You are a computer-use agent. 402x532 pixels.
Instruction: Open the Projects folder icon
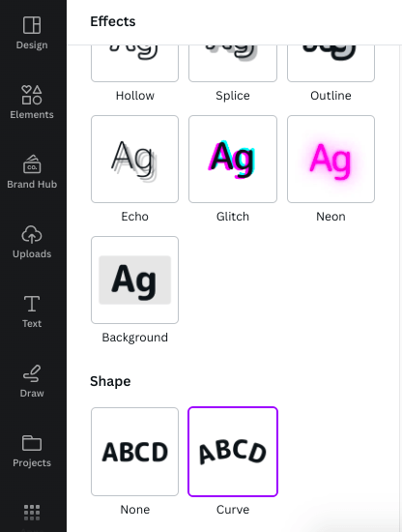coord(32,443)
